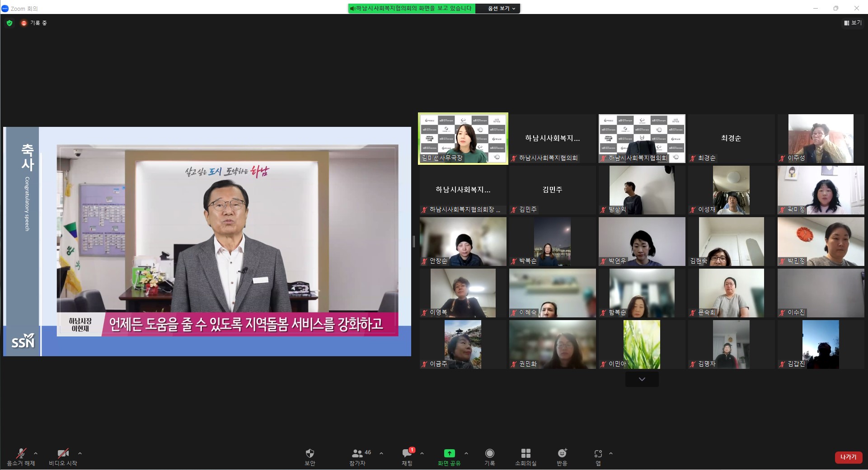The height and width of the screenshot is (470, 868).
Task: Click the divider handle between video panels
Action: pyautogui.click(x=414, y=242)
